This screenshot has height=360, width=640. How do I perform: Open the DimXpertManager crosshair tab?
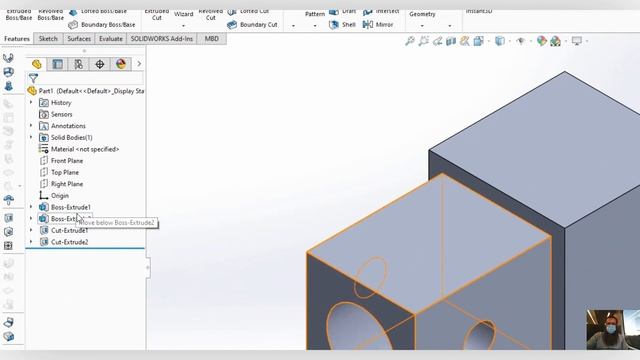pos(100,64)
